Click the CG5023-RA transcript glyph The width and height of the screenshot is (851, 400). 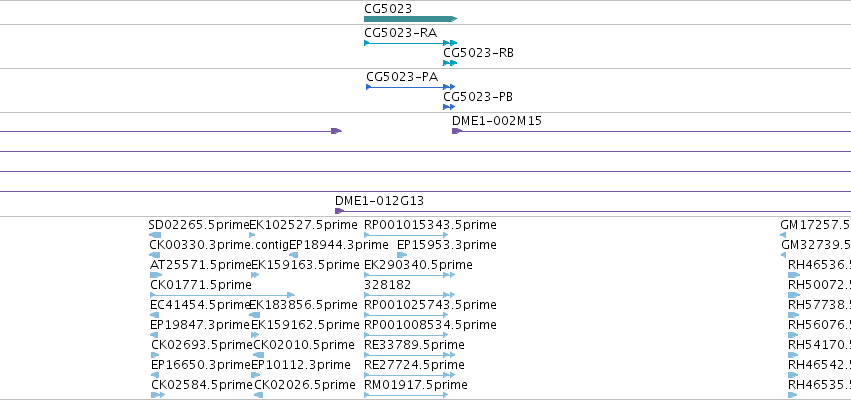point(410,43)
